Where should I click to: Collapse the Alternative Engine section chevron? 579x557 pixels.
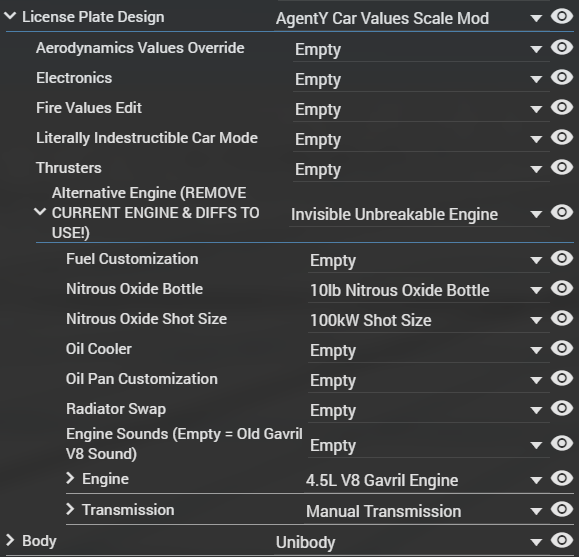pyautogui.click(x=40, y=212)
